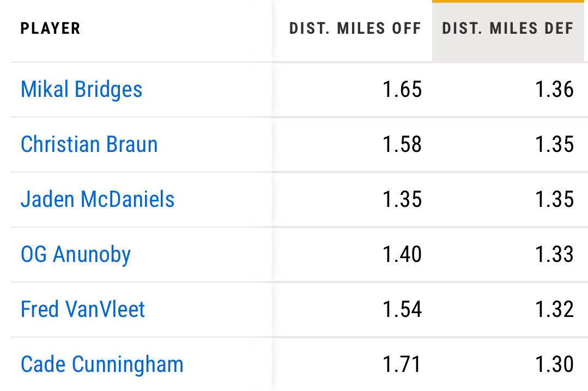Image resolution: width=588 pixels, height=391 pixels.
Task: Click Mikal Bridges' 1.65 offensive miles value
Action: pos(402,90)
